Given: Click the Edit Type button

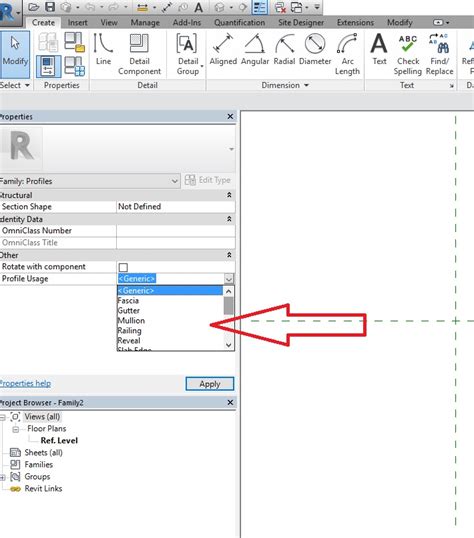Looking at the screenshot, I should pos(208,180).
